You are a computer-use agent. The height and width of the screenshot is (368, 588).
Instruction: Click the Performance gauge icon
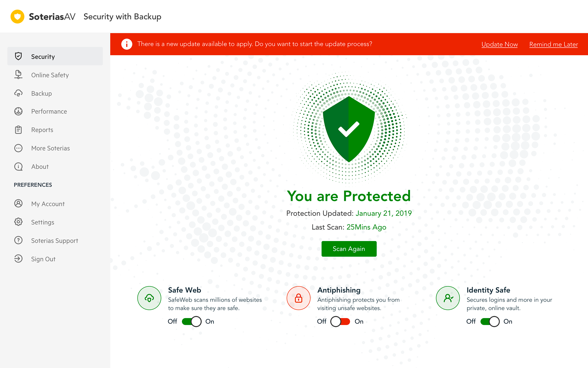coord(18,111)
